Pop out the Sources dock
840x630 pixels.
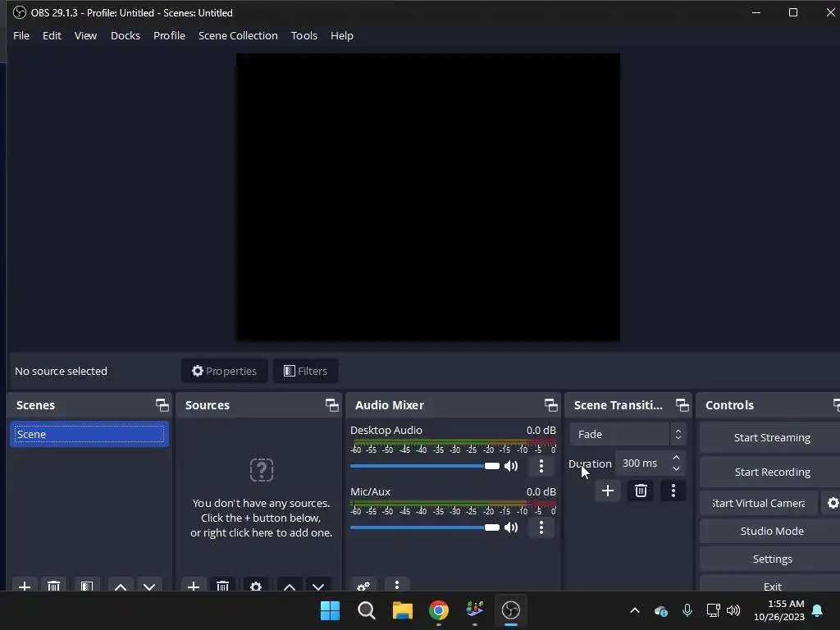[331, 405]
